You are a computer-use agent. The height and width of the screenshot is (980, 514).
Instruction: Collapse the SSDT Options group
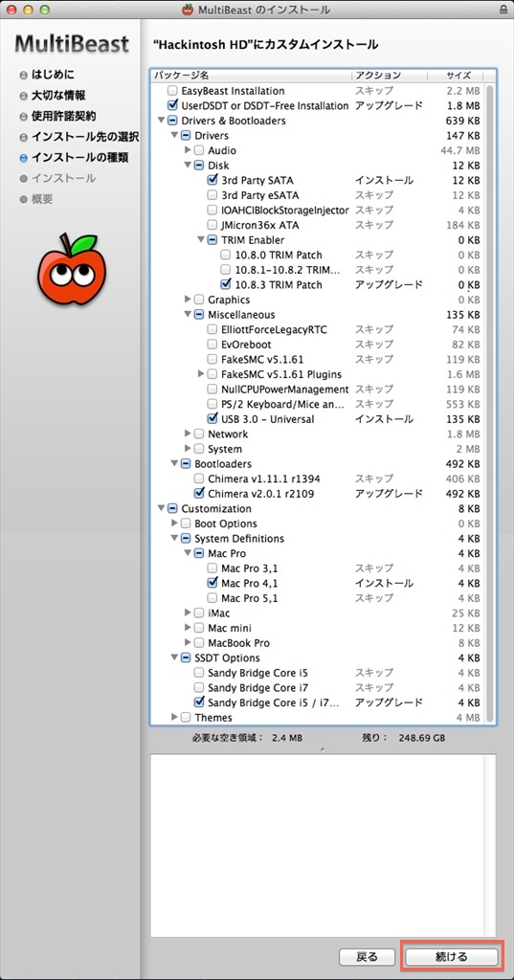click(174, 658)
